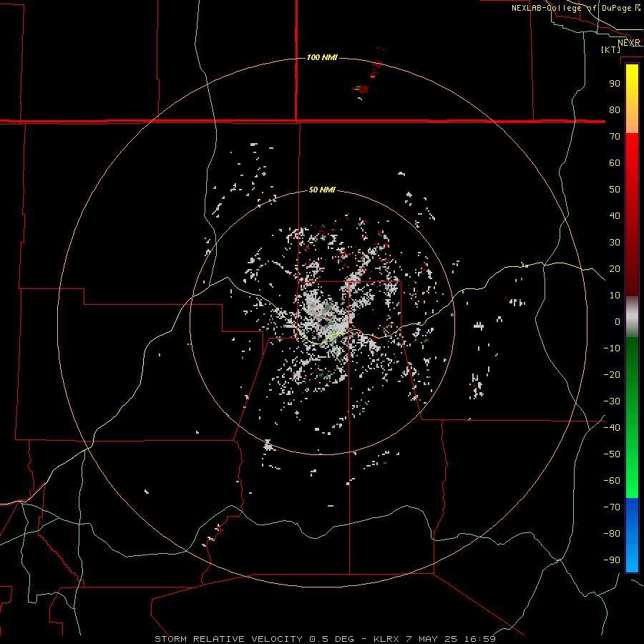Click the 0 knot scale label
Screen dimensions: 644x644
618,321
